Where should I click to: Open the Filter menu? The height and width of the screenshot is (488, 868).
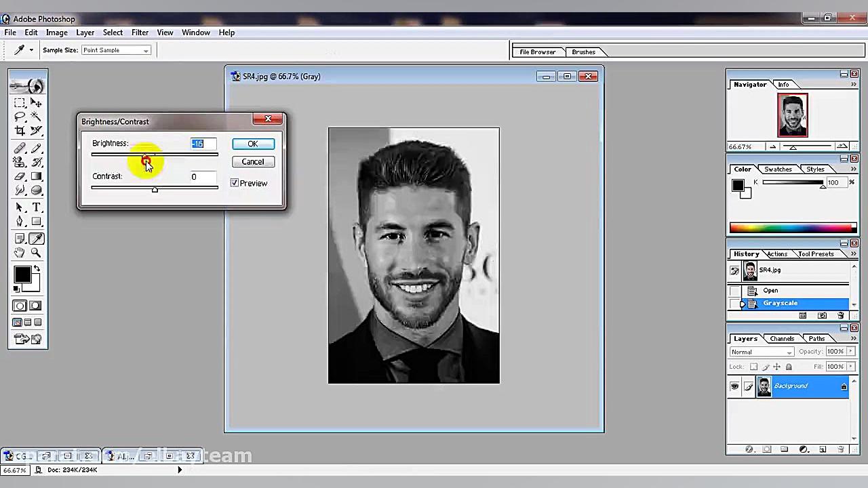click(x=140, y=33)
